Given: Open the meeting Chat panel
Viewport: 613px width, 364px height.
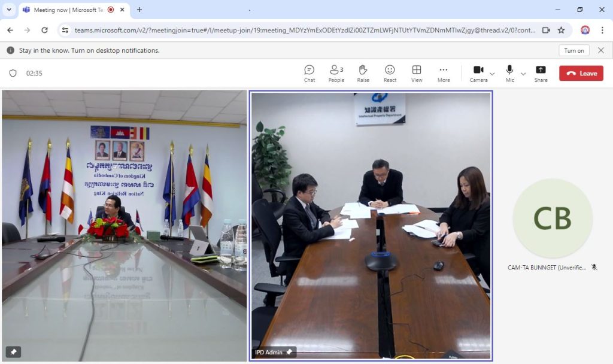Looking at the screenshot, I should tap(309, 73).
